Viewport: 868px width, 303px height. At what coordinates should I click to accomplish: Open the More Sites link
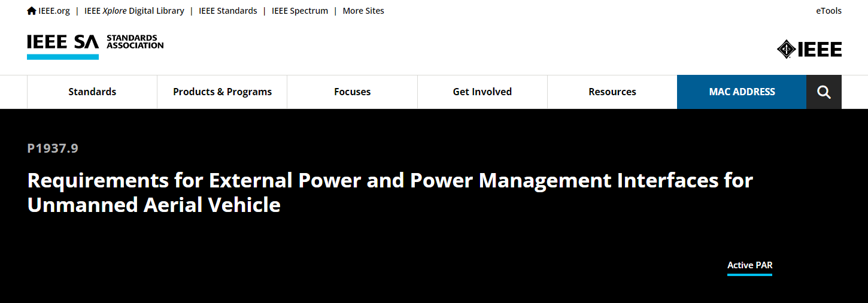pyautogui.click(x=363, y=11)
